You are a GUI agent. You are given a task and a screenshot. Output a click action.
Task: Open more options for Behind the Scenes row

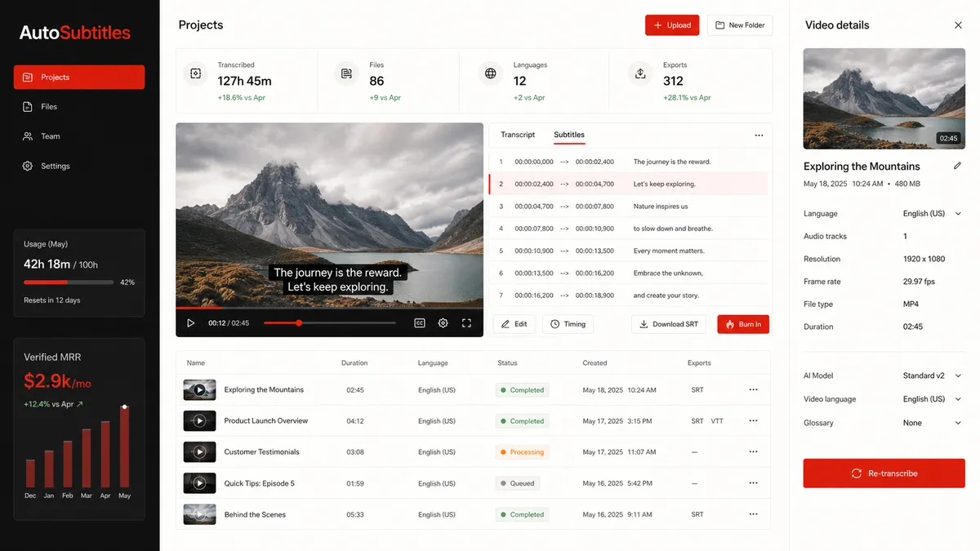click(x=753, y=515)
